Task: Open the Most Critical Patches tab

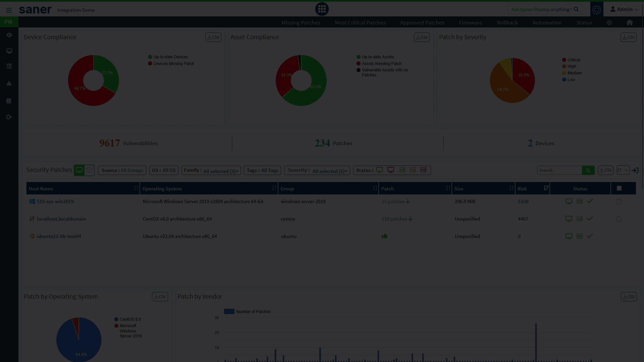Action: (x=360, y=22)
